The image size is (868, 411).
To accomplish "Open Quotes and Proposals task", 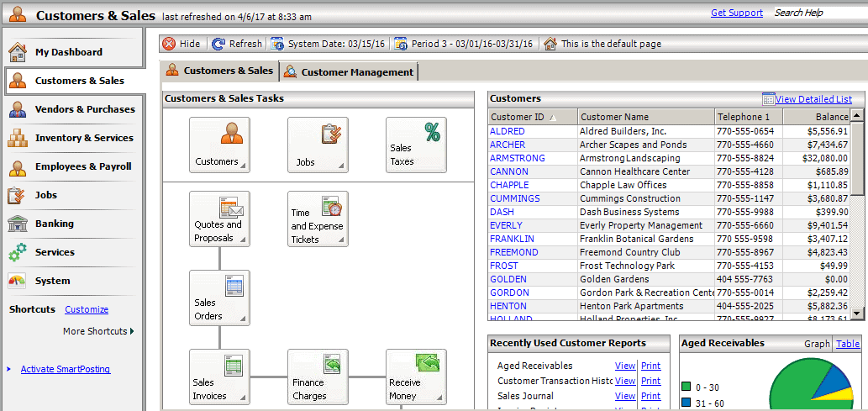I will (219, 219).
